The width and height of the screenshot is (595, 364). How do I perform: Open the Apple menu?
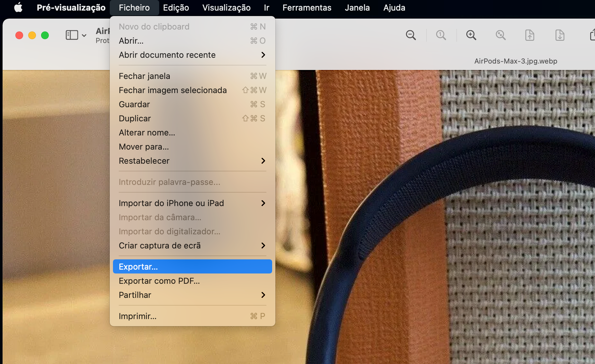(18, 7)
